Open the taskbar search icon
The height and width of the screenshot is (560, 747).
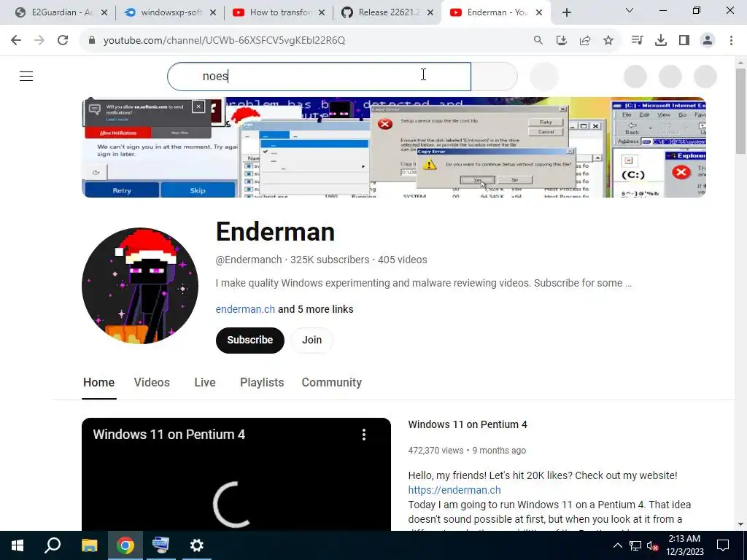coord(53,545)
